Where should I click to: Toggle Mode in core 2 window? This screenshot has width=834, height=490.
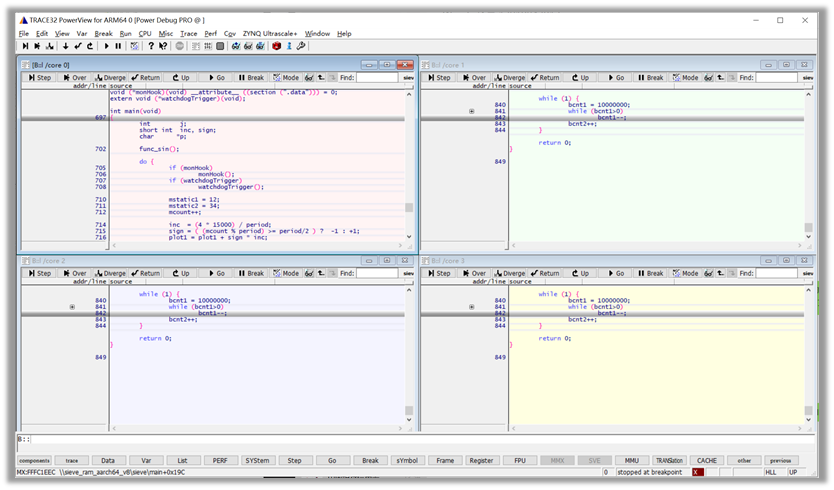286,273
